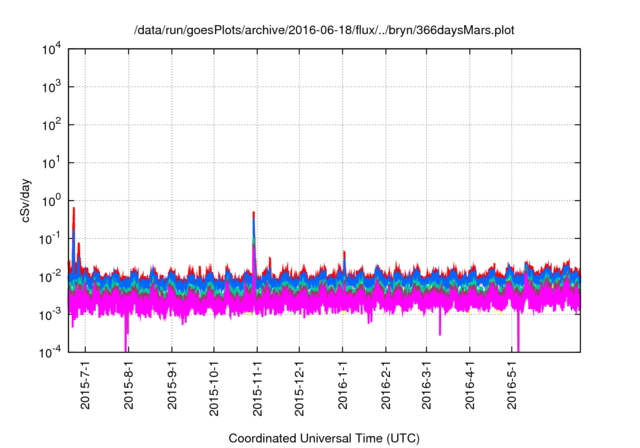
Task: Click the magenta downward dip near 2015-8-1
Action: point(127,333)
